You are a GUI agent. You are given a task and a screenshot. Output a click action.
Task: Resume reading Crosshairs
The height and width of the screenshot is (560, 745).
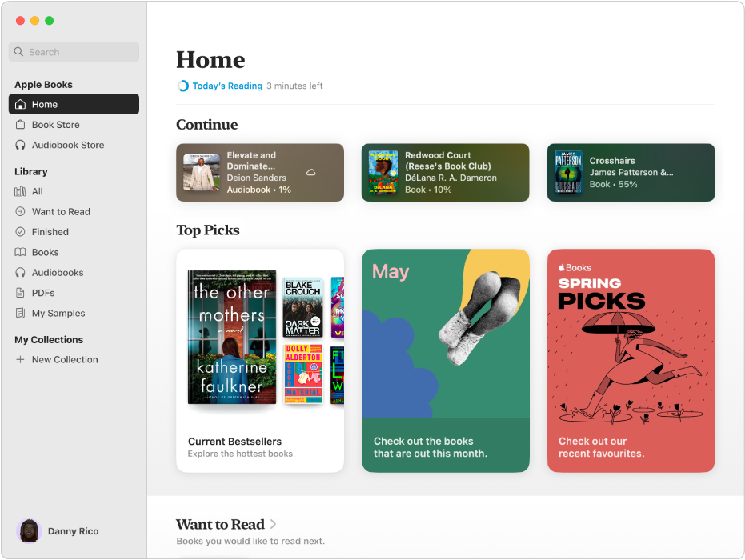[x=631, y=172]
